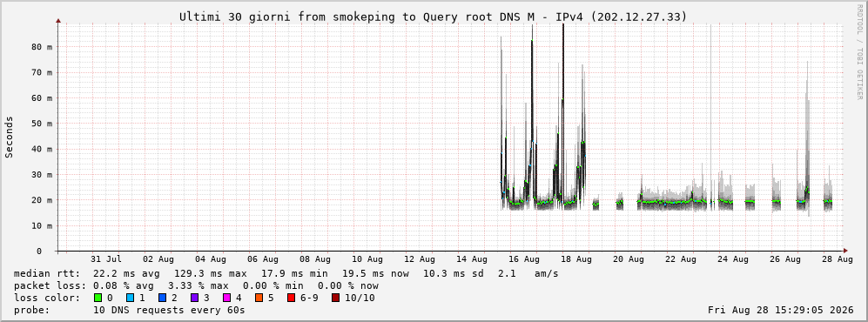Click the purple loss color 3 swatch
The height and width of the screenshot is (322, 868).
[x=194, y=299]
